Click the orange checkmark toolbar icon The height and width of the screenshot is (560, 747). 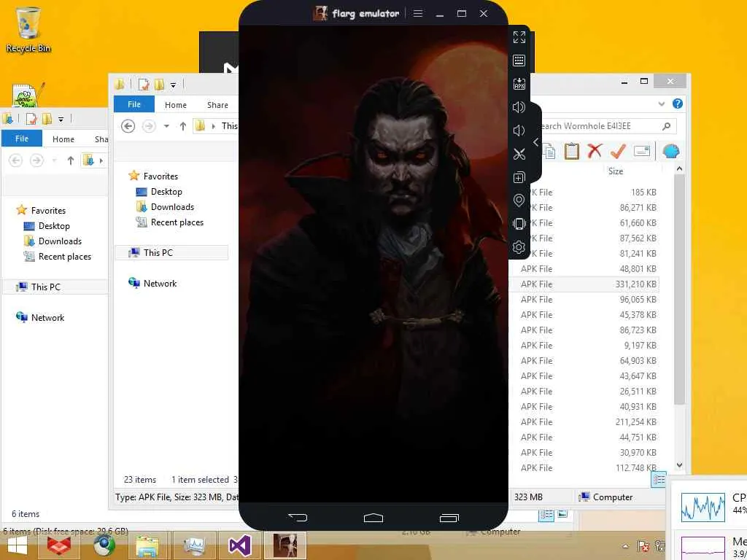618,151
